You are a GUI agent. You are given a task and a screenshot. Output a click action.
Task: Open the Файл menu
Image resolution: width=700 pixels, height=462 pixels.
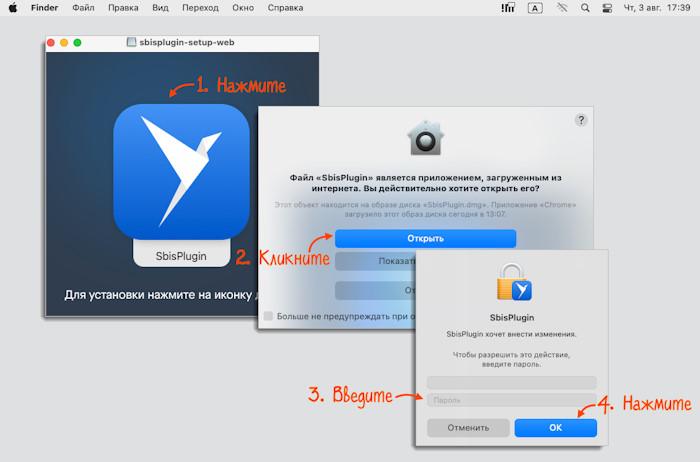tap(83, 8)
